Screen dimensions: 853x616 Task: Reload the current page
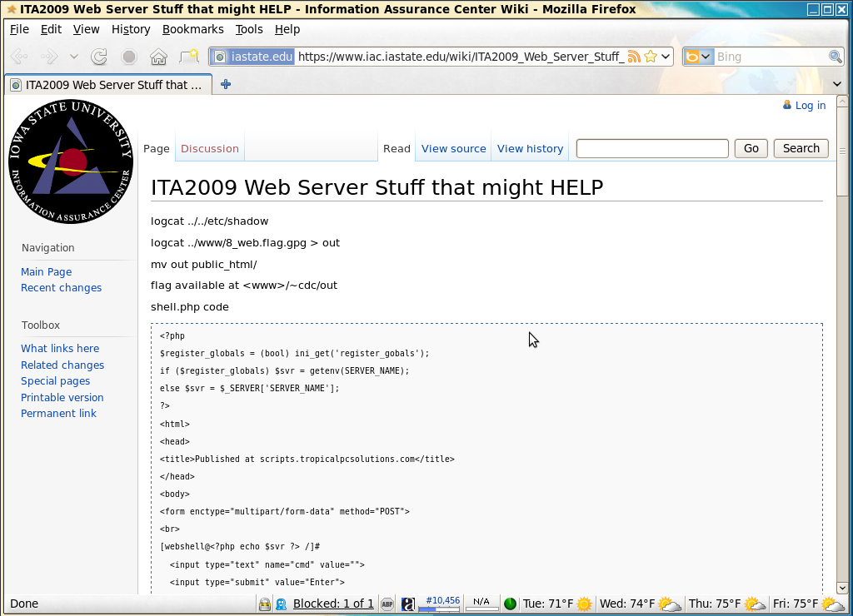(99, 57)
